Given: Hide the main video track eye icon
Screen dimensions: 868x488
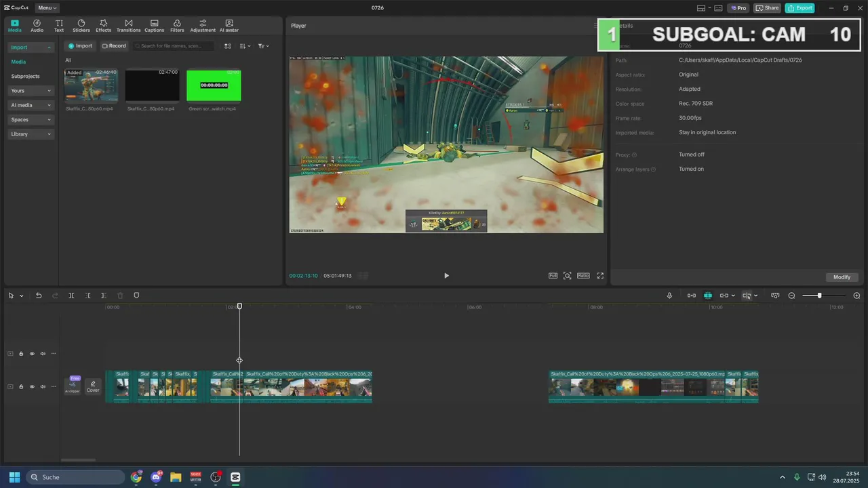Looking at the screenshot, I should click(x=32, y=386).
